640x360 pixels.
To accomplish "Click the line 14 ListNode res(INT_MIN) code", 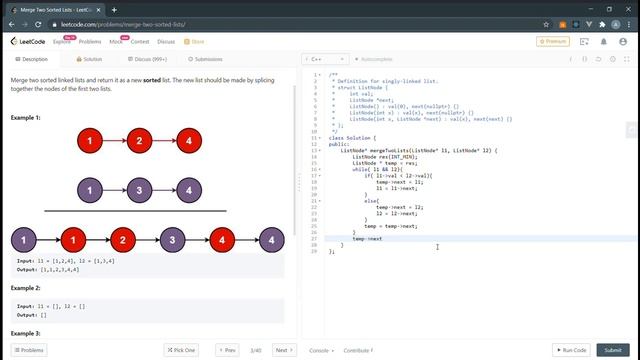I will (385, 157).
